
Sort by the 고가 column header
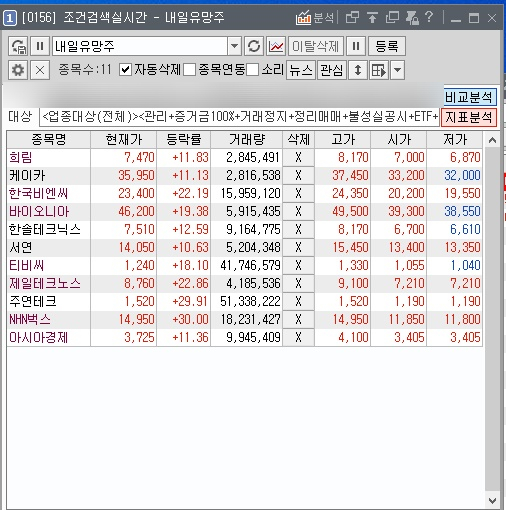click(x=343, y=139)
